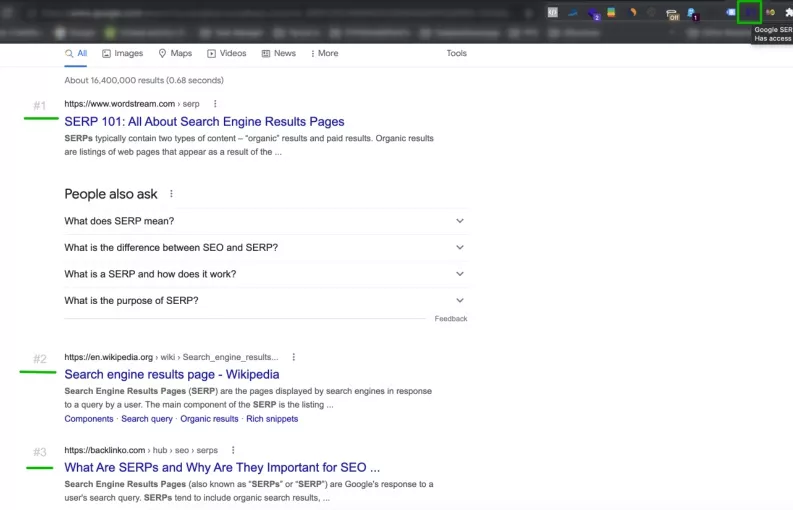The width and height of the screenshot is (793, 510).
Task: Click the blue ghost extension icon with badge 1
Action: point(692,14)
